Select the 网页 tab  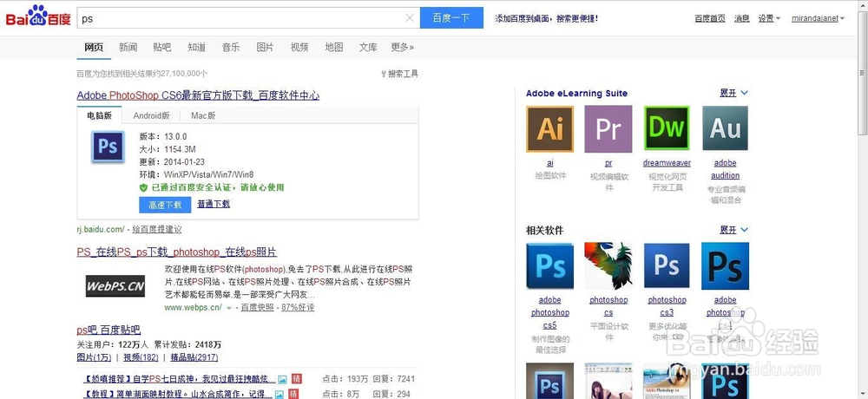point(94,47)
